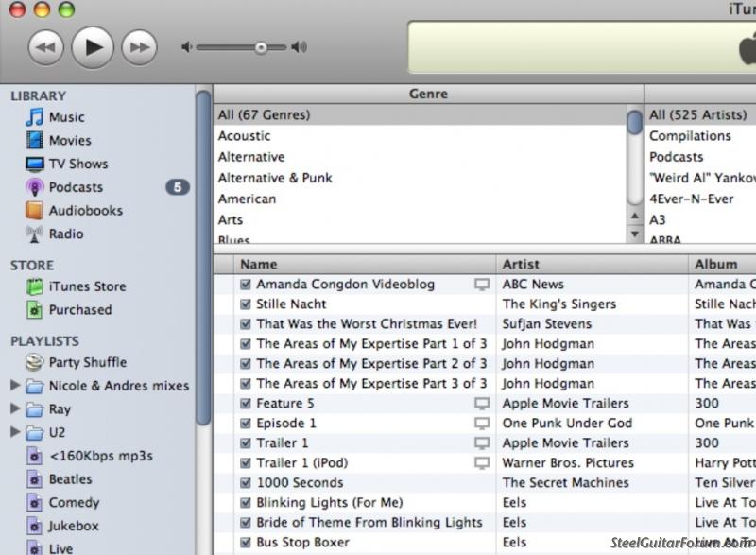
Task: Uncheck That Was the Worst Christmas Ever! checkbox
Action: click(x=246, y=324)
